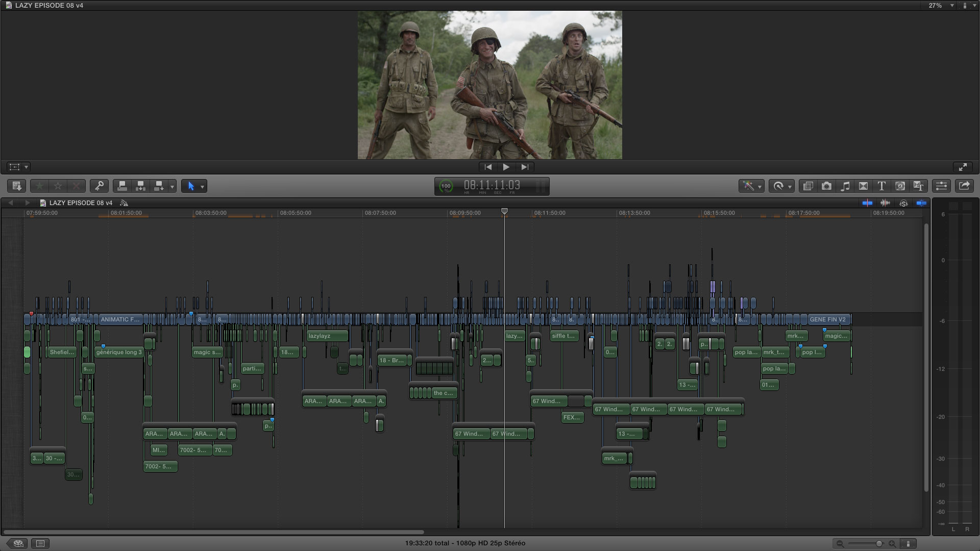This screenshot has height=551, width=980.
Task: Toggle solo for selected clips
Action: (x=903, y=203)
